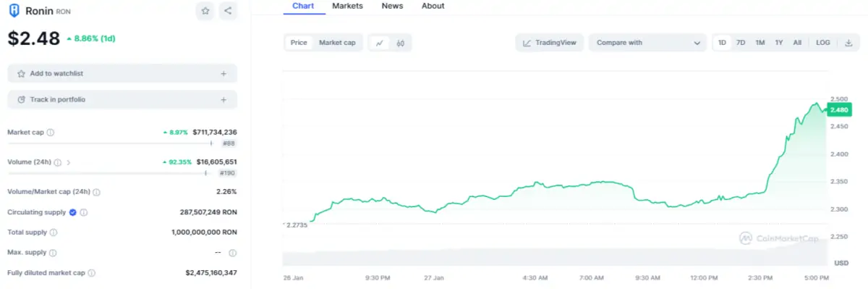The height and width of the screenshot is (289, 868).
Task: Click Total supply info icon
Action: tap(54, 233)
